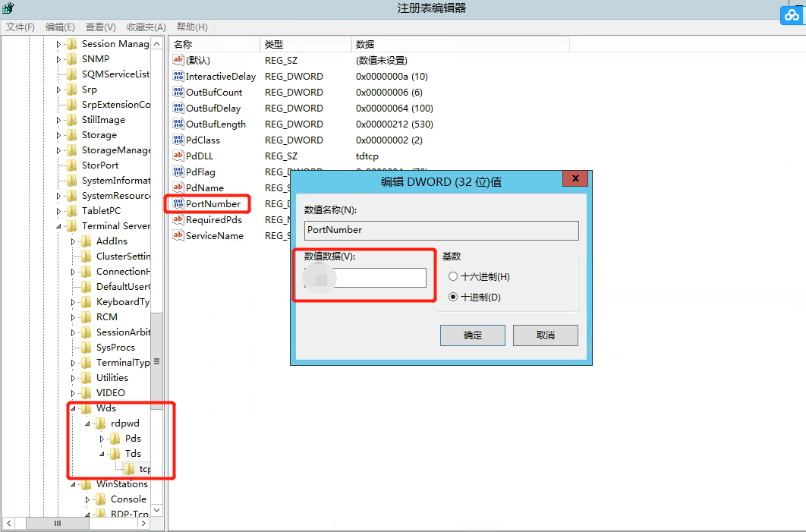Collapse the rdpwd tree node

point(87,423)
